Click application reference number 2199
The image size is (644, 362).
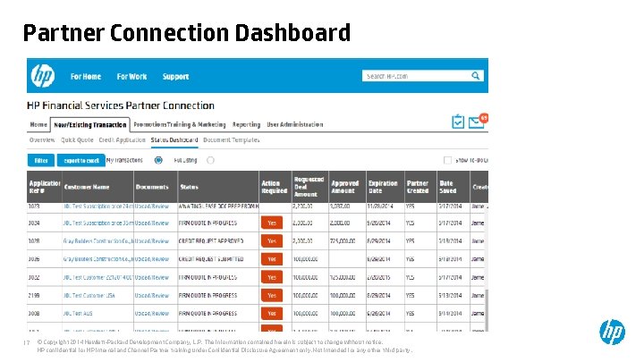[34, 295]
